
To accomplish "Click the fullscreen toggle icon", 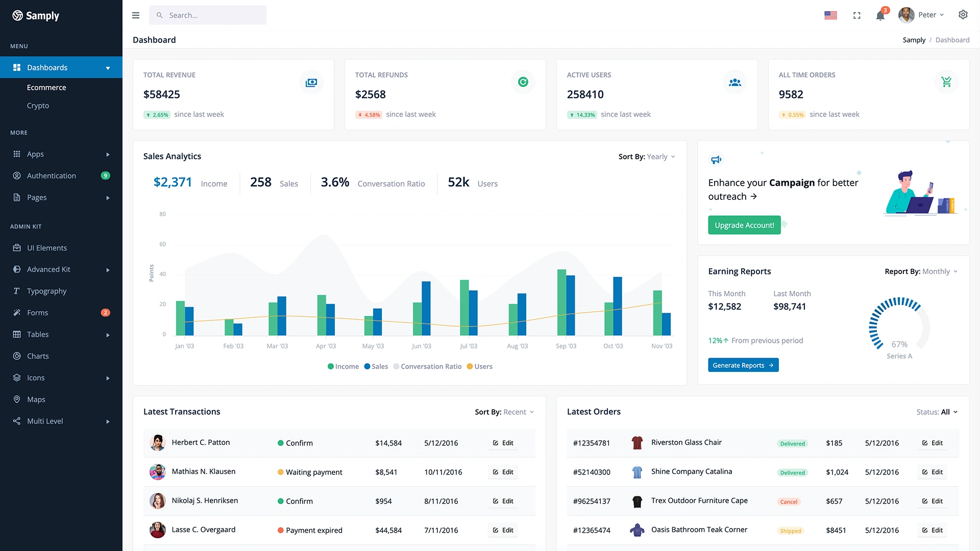I will pos(856,15).
